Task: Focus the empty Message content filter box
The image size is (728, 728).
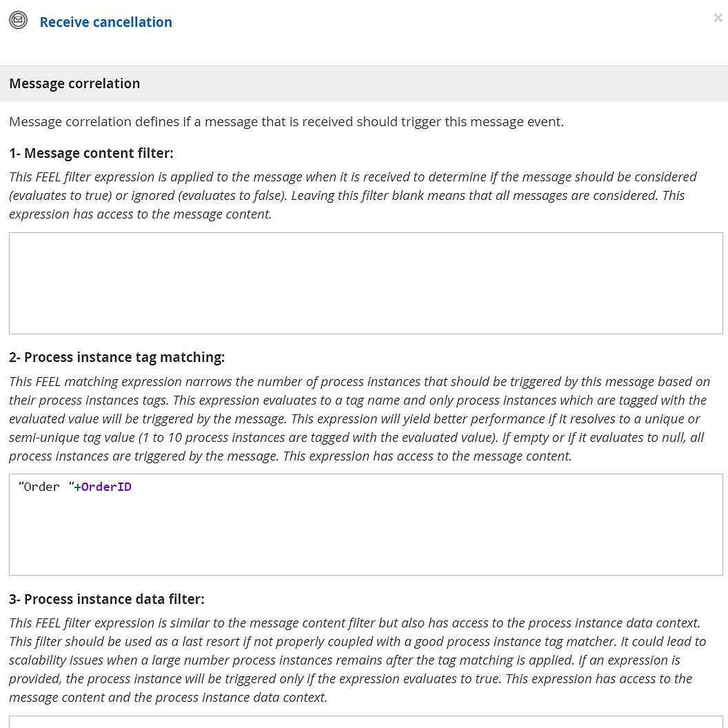Action: click(365, 283)
